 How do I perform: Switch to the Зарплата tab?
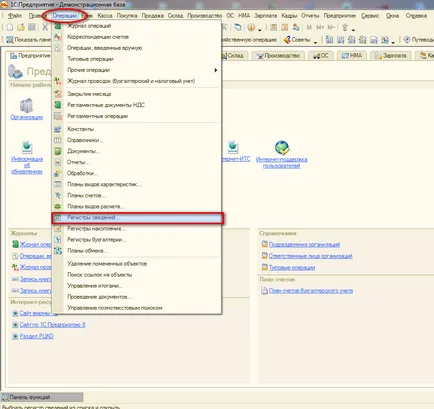coord(390,56)
